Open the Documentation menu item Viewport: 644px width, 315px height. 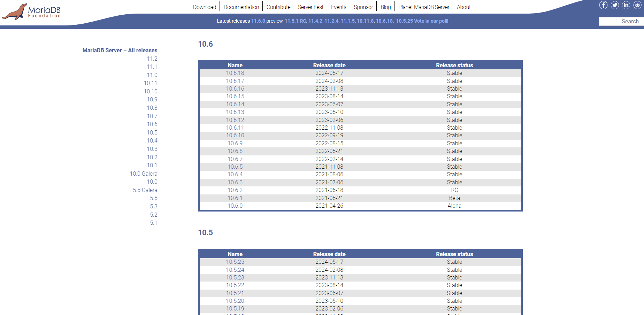241,7
